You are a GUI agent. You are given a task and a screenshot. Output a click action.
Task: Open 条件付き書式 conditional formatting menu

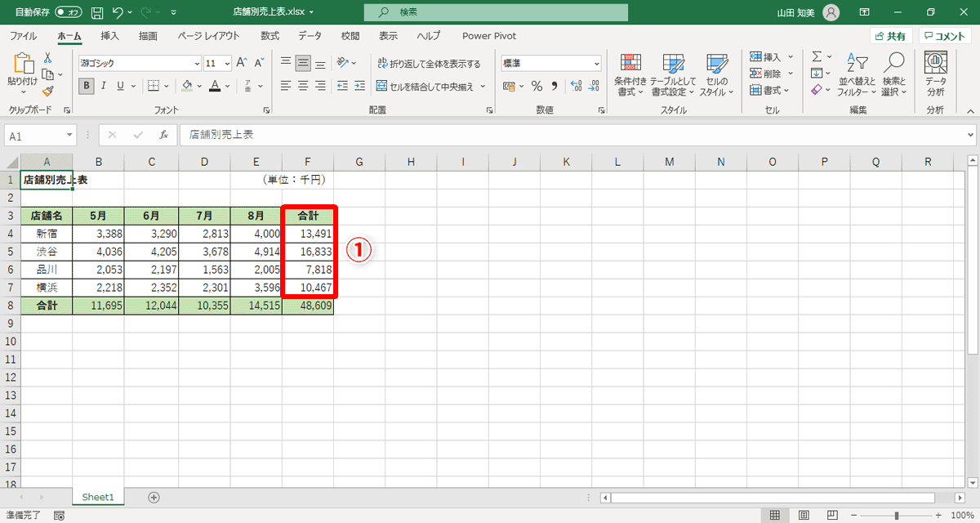tap(630, 74)
